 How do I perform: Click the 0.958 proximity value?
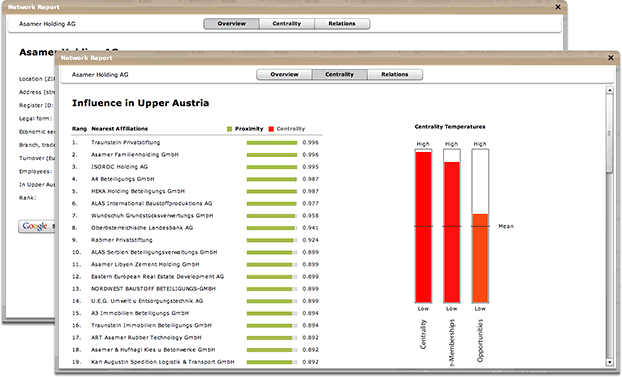[x=311, y=216]
